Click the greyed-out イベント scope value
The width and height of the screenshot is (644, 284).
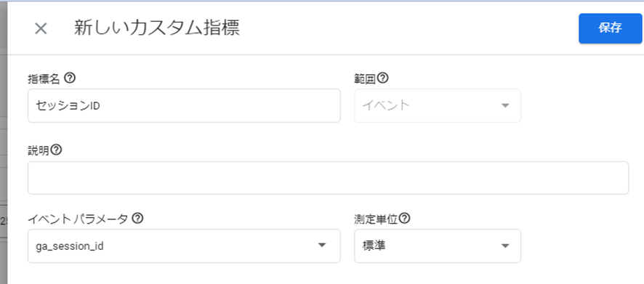(386, 106)
